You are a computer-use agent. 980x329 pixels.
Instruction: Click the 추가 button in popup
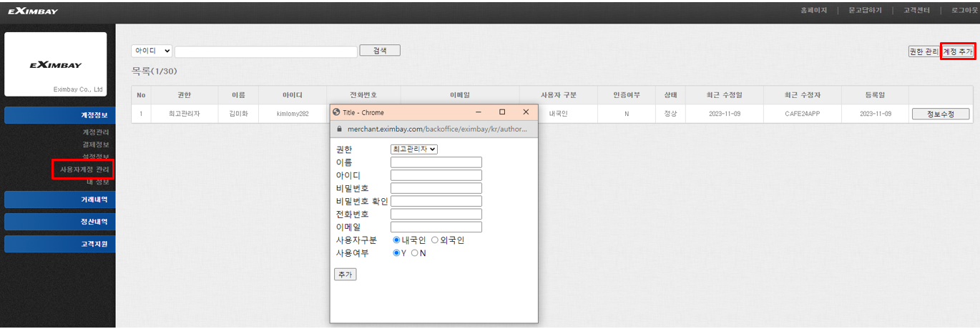pos(346,275)
